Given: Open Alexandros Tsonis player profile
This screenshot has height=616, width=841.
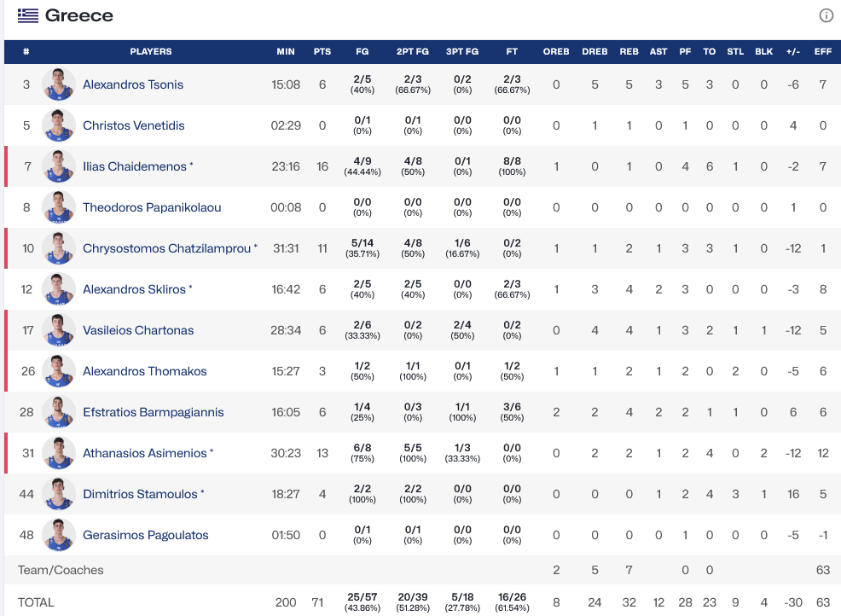Looking at the screenshot, I should 132,84.
